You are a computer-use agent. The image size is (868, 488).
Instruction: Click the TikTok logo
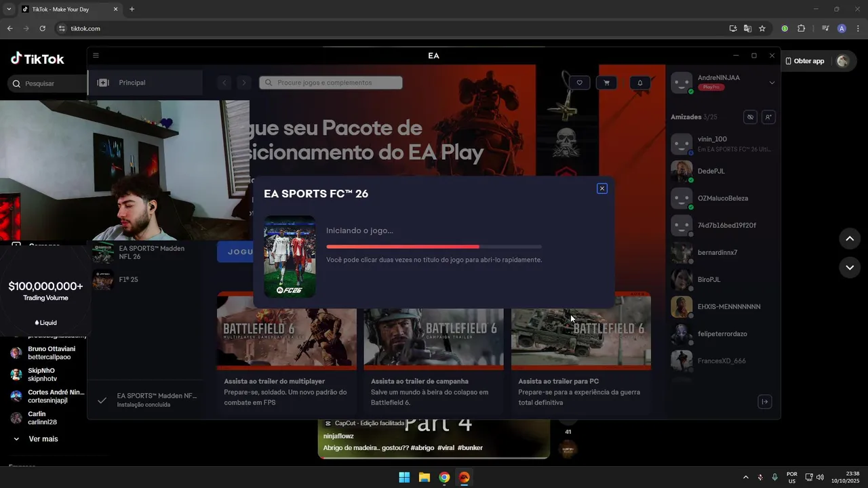[x=37, y=59]
